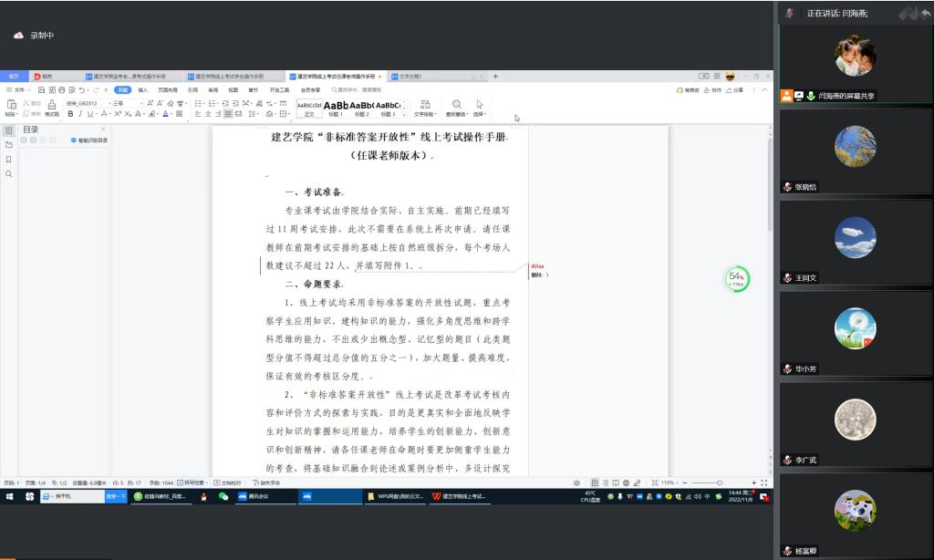Viewport: 934px width, 560px height.
Task: Click the 智能识别目录 smart outline button
Action: pos(89,140)
